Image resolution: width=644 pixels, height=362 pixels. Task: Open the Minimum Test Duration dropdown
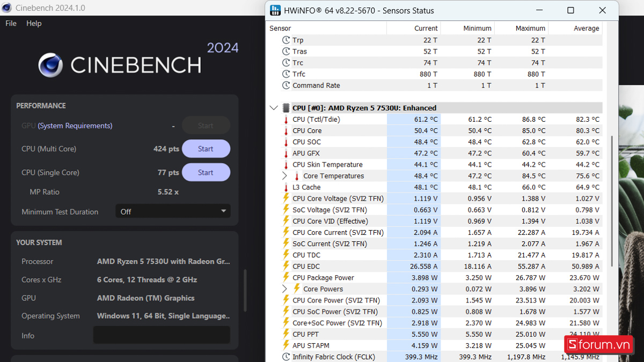(173, 211)
